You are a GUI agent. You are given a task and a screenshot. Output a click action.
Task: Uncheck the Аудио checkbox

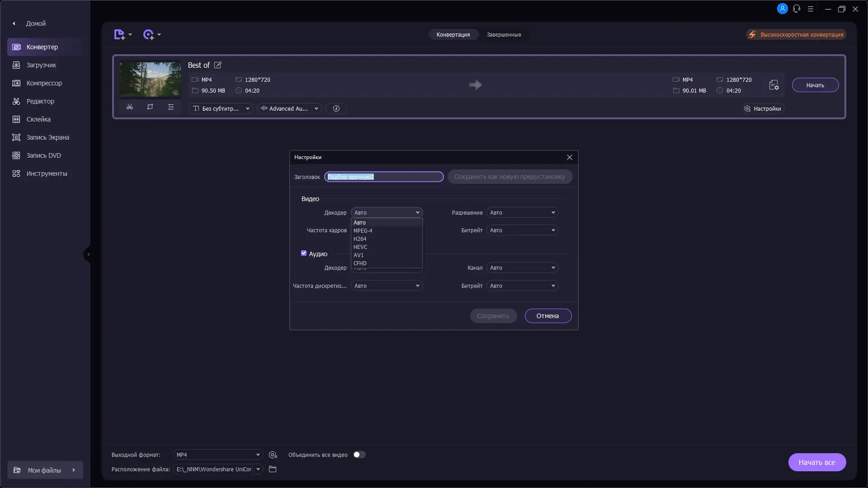pyautogui.click(x=304, y=253)
